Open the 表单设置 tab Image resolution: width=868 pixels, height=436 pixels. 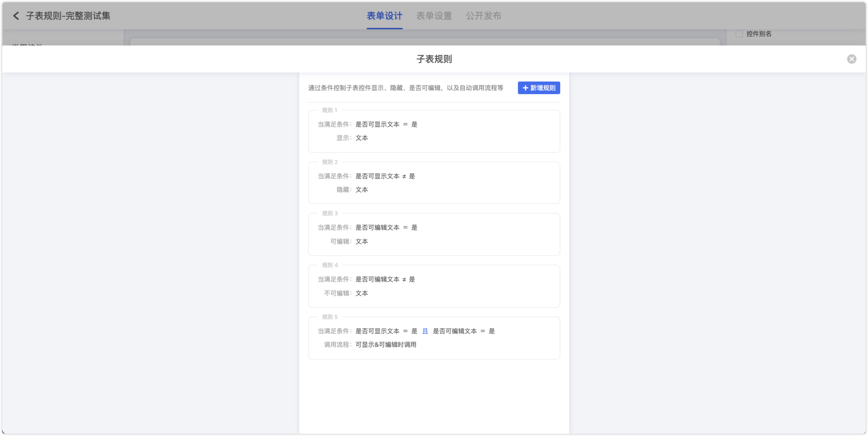click(434, 16)
